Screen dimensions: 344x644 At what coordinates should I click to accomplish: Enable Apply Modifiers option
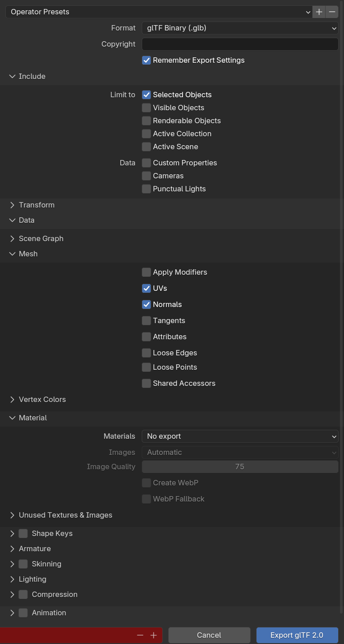click(147, 272)
